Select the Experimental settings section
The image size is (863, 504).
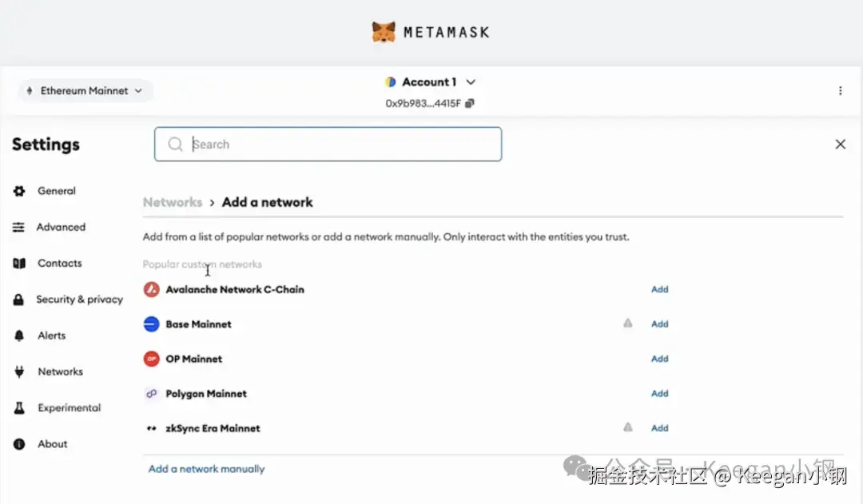tap(69, 408)
